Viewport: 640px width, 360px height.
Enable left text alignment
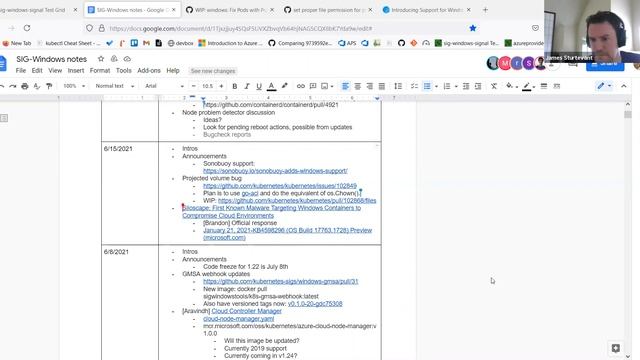coord(345,86)
